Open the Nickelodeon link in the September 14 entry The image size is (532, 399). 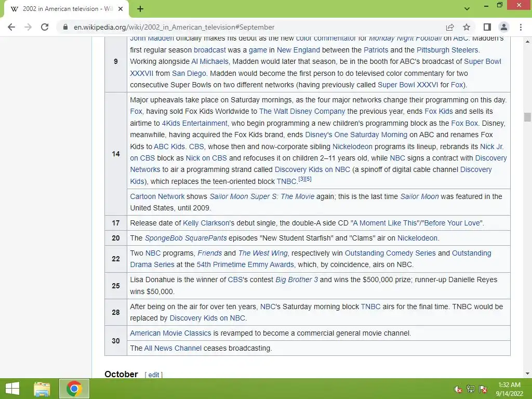(x=352, y=147)
